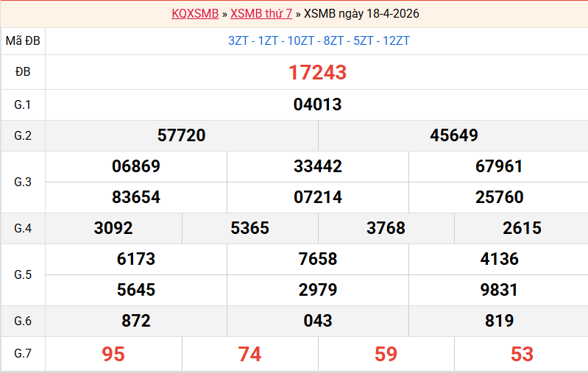Screen dimensions: 588x373
Task: Select G.6 number 043
Action: [317, 321]
